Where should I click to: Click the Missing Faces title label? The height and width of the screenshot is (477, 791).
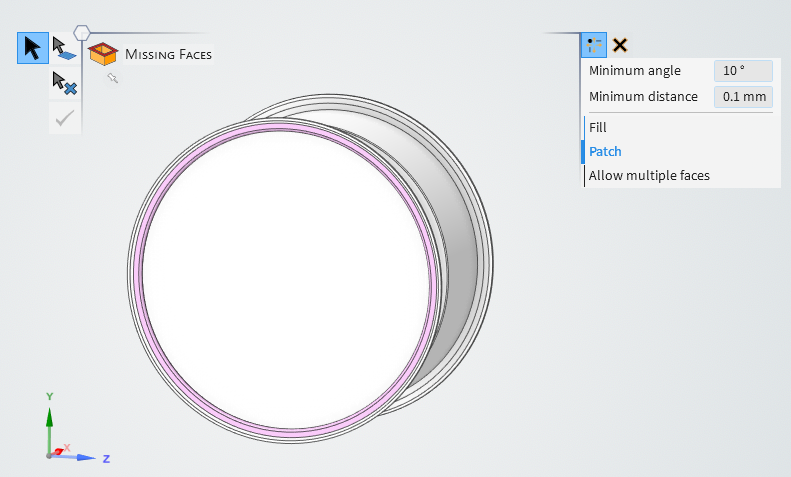(168, 54)
